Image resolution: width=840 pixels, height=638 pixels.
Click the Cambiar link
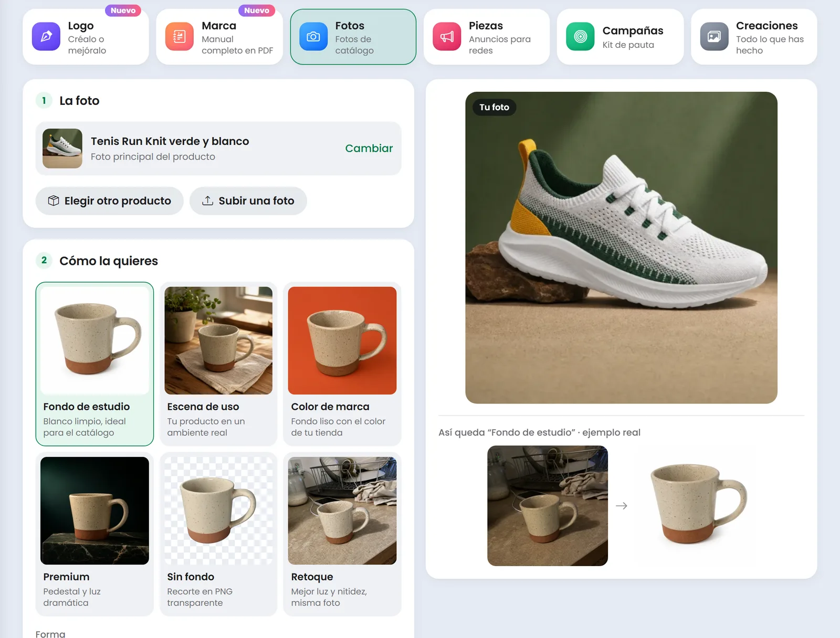point(369,148)
